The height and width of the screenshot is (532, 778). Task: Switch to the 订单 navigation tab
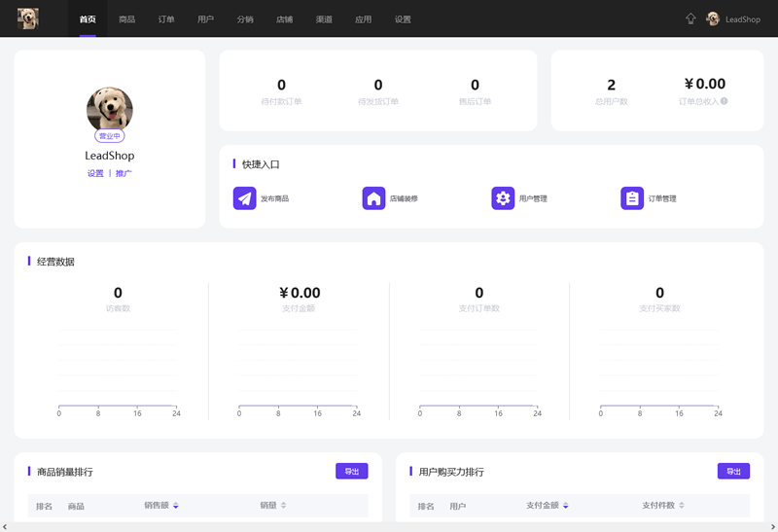pos(166,19)
